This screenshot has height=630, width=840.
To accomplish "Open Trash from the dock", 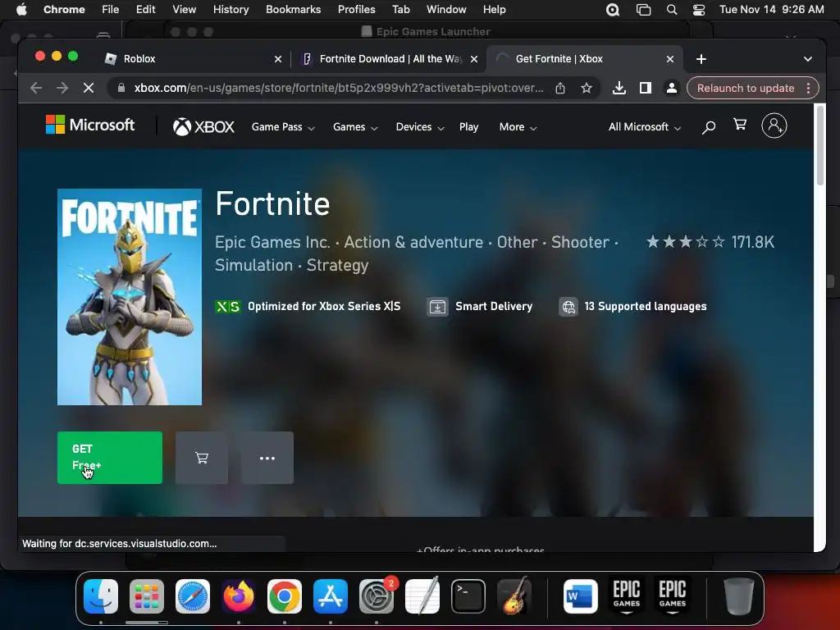I will coord(739,596).
